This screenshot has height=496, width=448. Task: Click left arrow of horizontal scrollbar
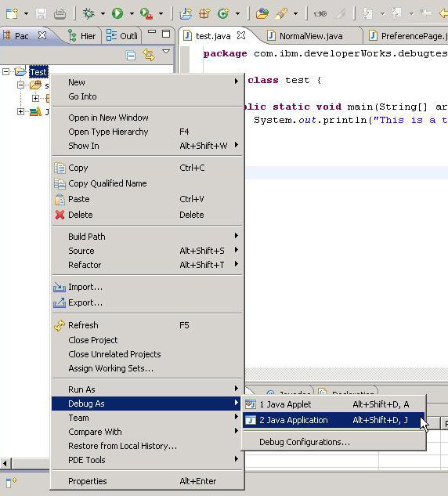pos(5,464)
